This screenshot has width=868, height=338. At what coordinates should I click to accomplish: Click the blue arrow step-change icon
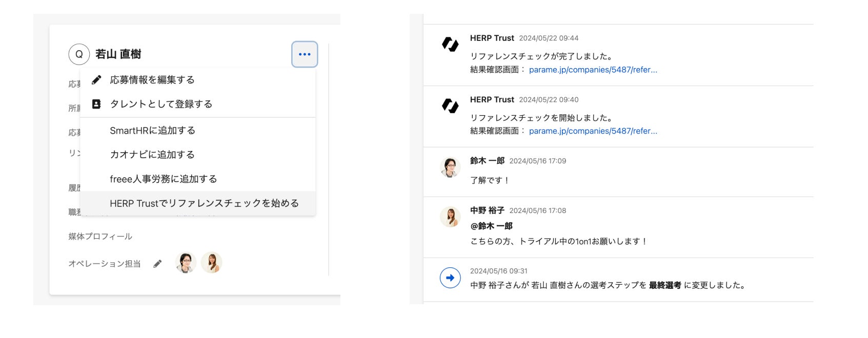click(450, 278)
